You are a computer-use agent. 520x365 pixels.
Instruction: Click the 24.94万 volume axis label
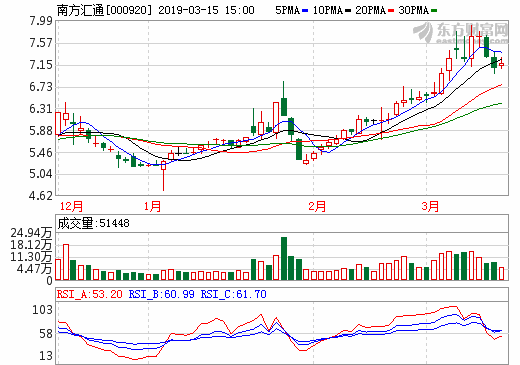click(x=31, y=233)
